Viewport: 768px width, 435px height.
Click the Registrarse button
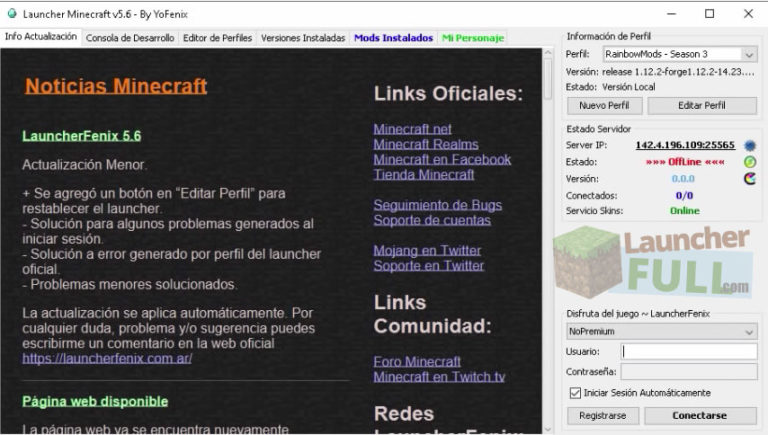click(603, 416)
